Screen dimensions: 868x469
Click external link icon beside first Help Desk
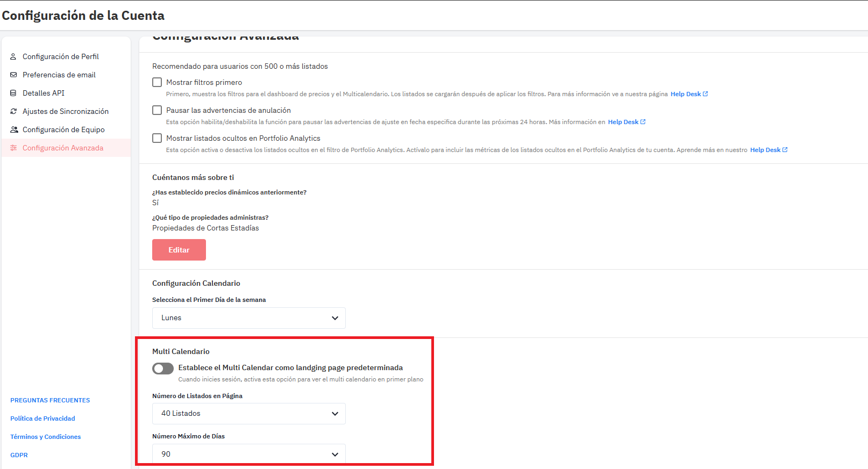pyautogui.click(x=706, y=94)
